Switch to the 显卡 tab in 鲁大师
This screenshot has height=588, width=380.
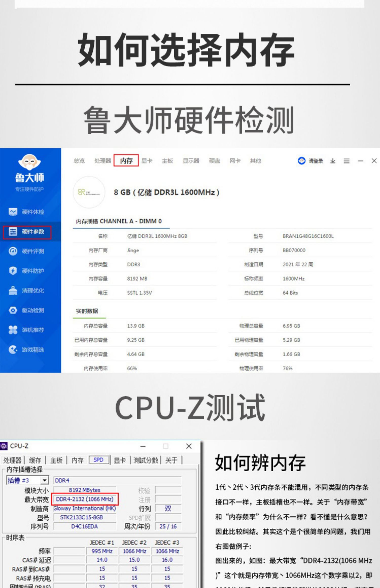pyautogui.click(x=147, y=161)
